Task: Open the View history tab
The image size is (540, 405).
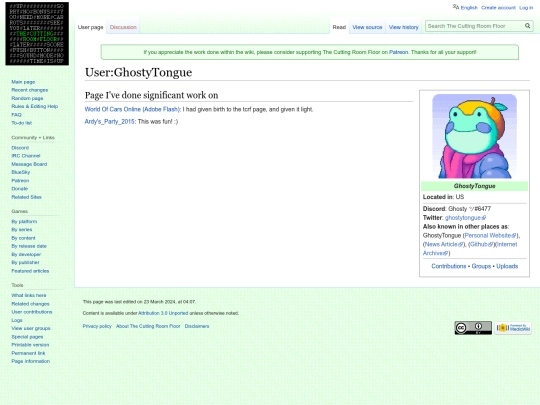Action: 404,27
